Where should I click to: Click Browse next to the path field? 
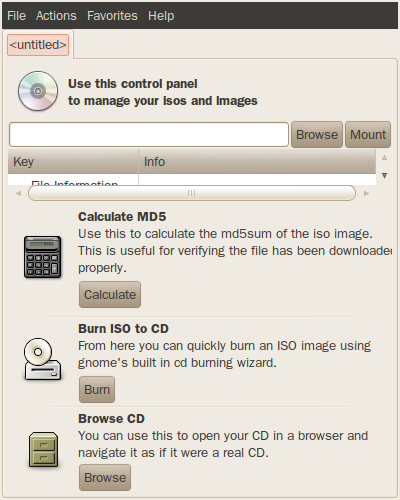pyautogui.click(x=317, y=135)
